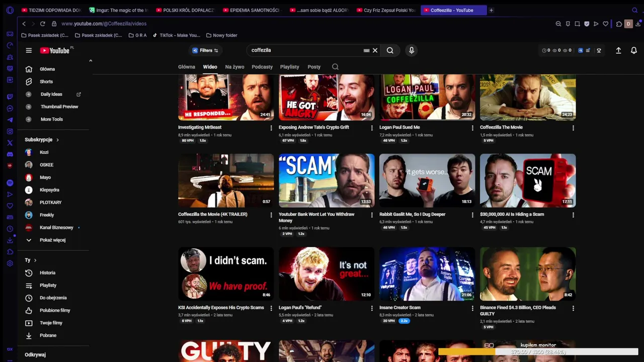644x362 pixels.
Task: Expand the Ty section chevron
Action: tap(35, 260)
